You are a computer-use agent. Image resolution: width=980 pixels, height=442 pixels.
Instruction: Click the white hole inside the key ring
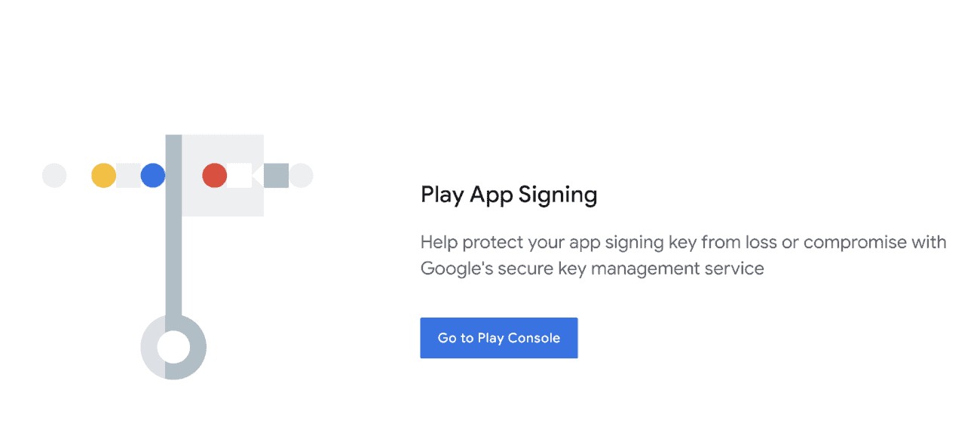[x=173, y=347]
